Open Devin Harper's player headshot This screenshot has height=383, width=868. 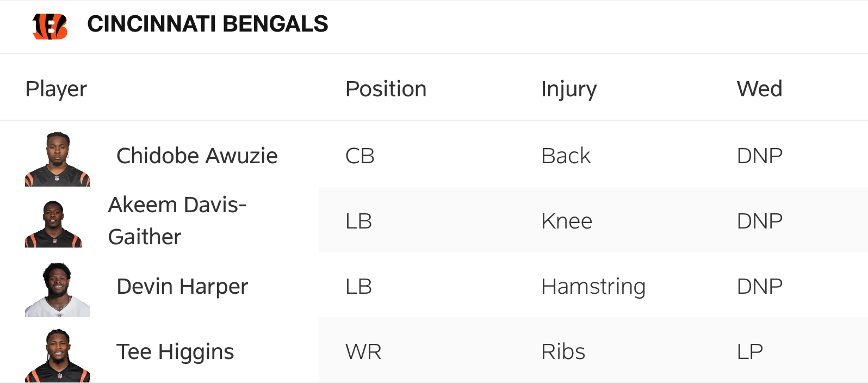(58, 289)
